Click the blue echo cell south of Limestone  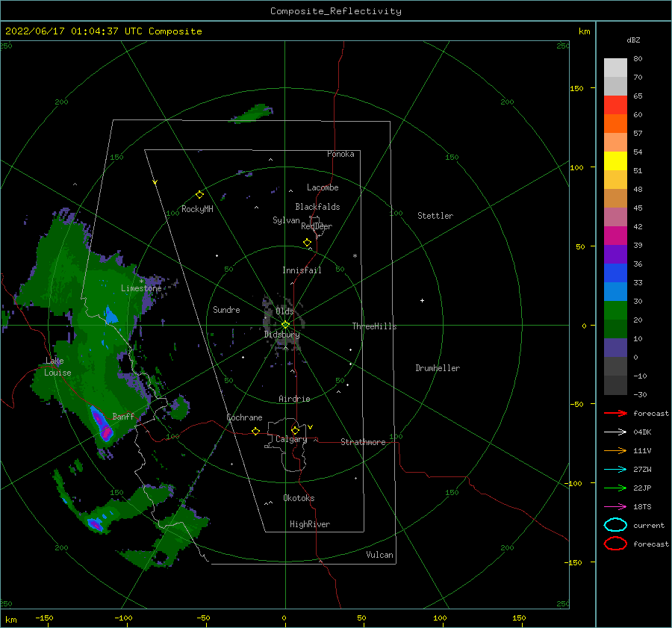111,315
